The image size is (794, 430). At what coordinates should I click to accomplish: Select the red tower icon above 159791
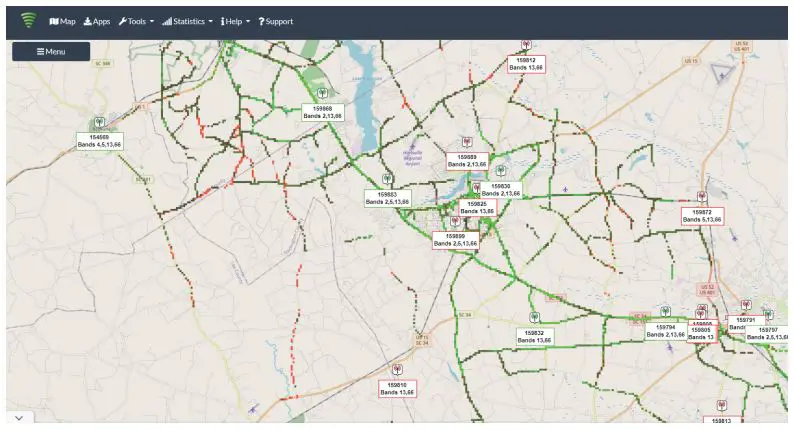[746, 305]
